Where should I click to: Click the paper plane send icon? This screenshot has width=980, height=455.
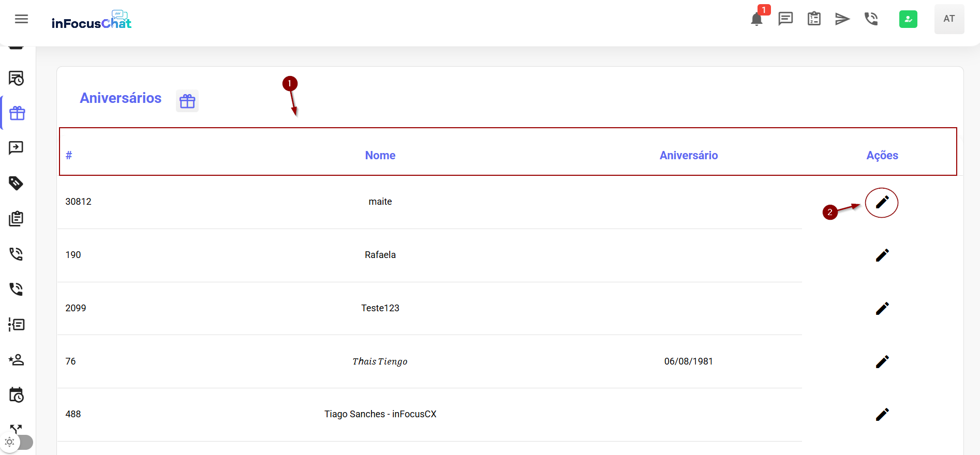tap(842, 19)
